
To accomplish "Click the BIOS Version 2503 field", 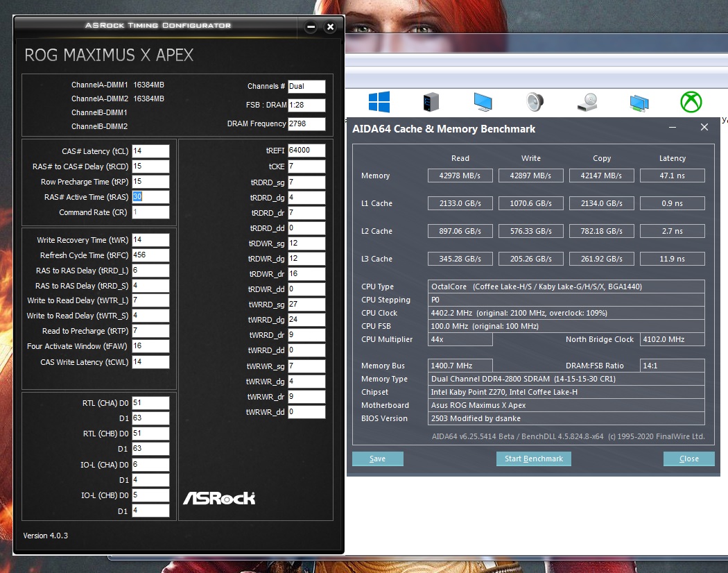I will click(x=566, y=418).
